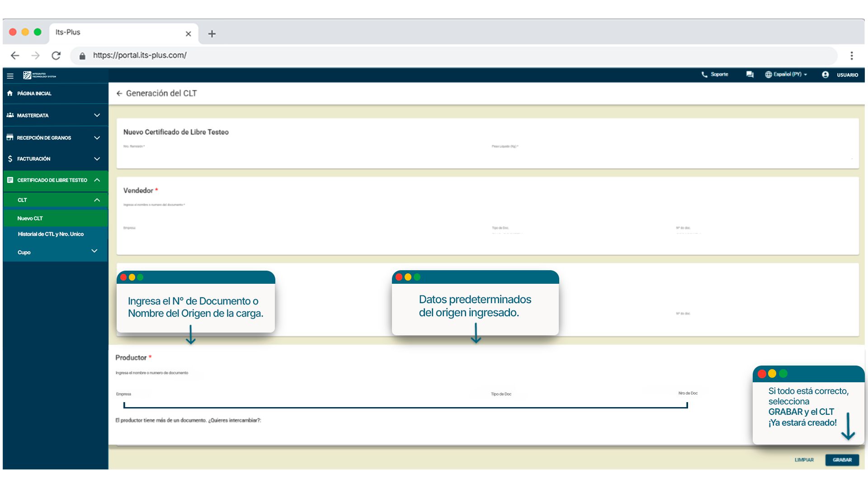The height and width of the screenshot is (488, 868).
Task: Click the Soporte phone icon
Action: click(x=704, y=75)
